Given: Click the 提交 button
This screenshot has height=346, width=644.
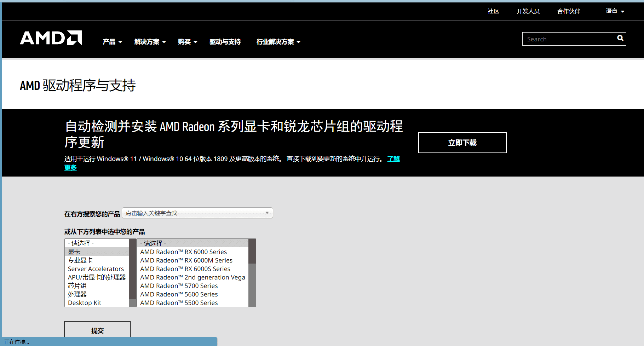Looking at the screenshot, I should click(x=97, y=330).
